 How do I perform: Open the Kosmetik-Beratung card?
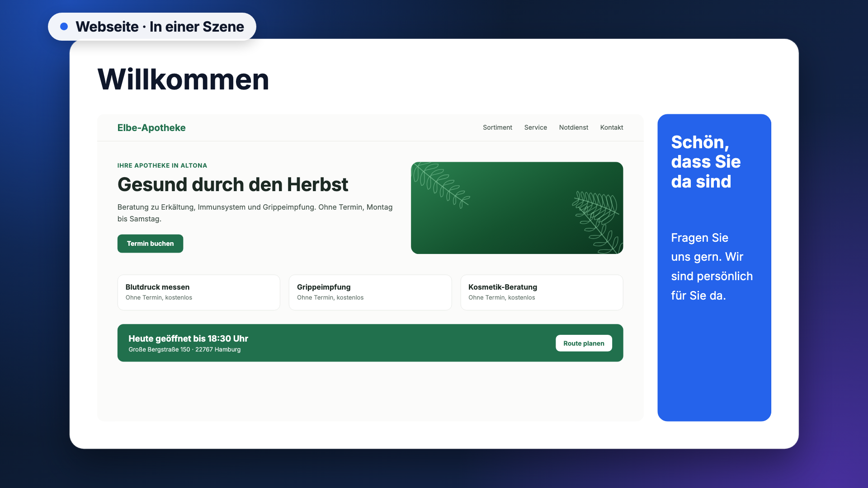pyautogui.click(x=542, y=292)
